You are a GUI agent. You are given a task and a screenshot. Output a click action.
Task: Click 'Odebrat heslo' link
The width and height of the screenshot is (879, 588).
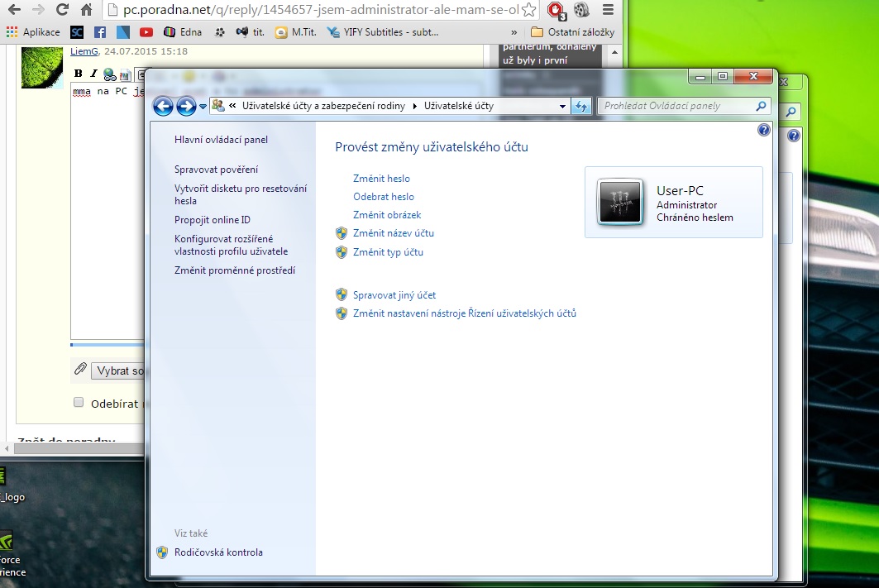click(x=384, y=197)
